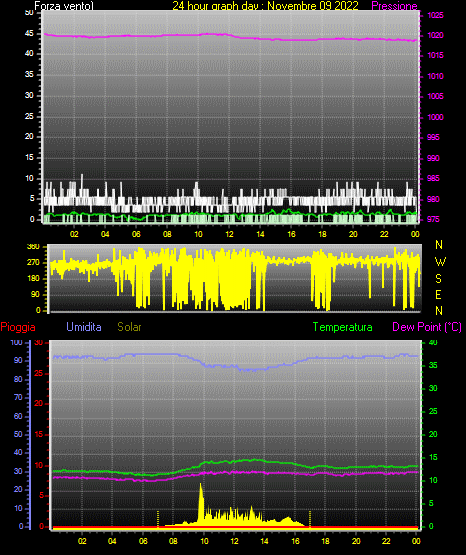Viewport: 466px width, 555px height.
Task: Click the Dew Point (°C) legend label
Action: (x=427, y=327)
